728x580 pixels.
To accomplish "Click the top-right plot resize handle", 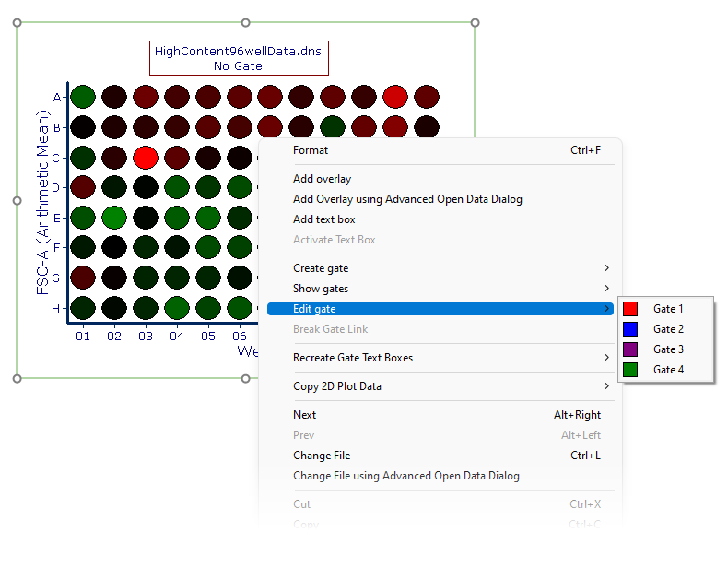I will (475, 23).
